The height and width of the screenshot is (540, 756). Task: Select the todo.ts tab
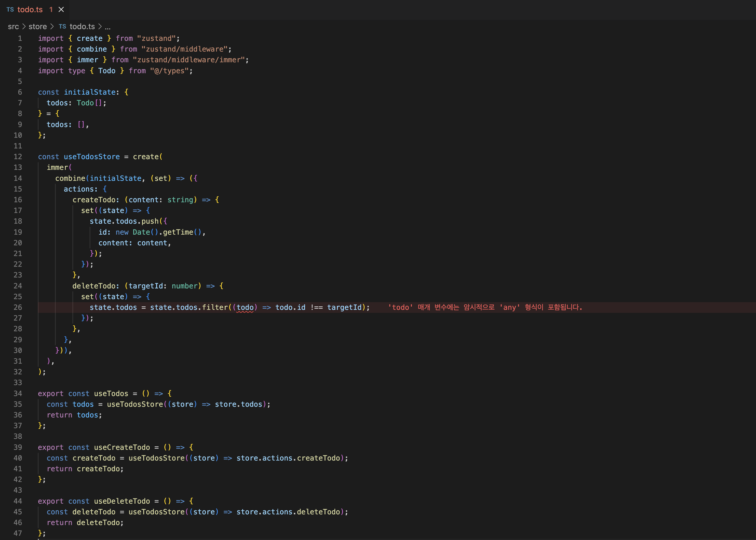click(x=30, y=10)
